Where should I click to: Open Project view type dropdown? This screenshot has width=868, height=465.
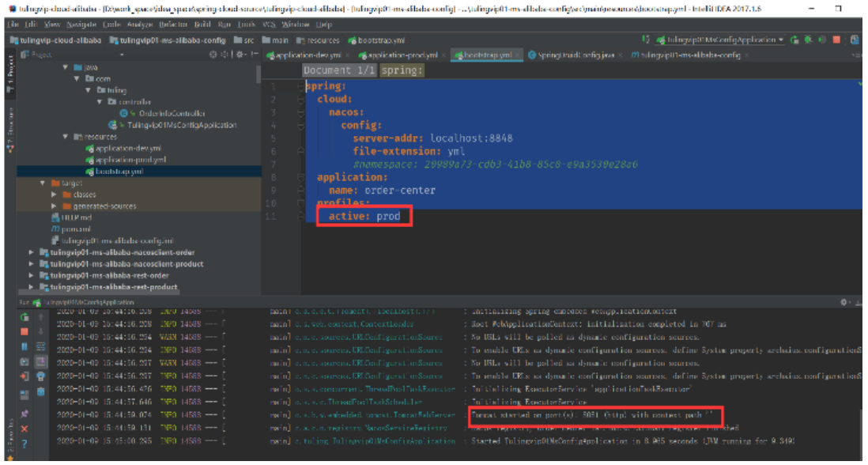tap(121, 55)
